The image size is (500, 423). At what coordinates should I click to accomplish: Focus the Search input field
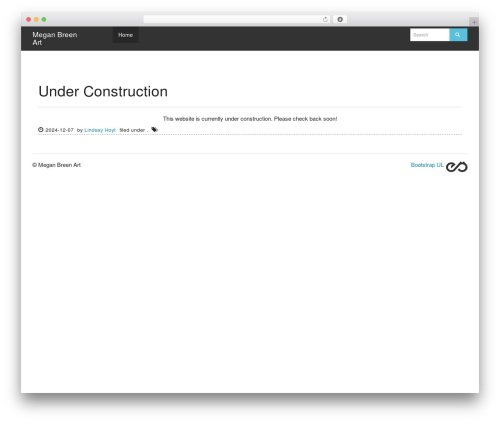point(430,35)
